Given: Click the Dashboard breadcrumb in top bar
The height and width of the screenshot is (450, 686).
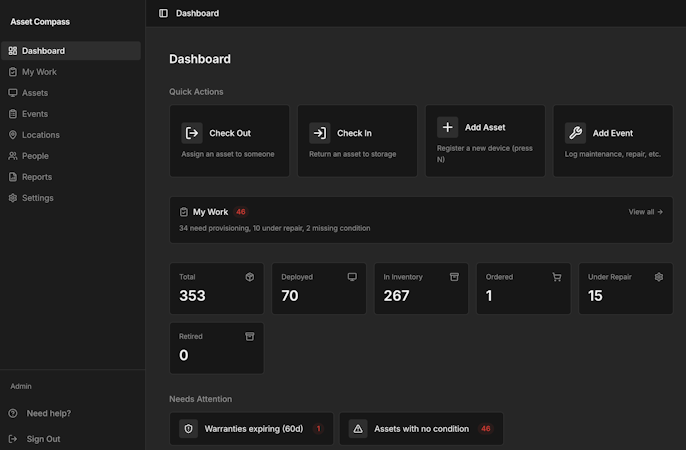Looking at the screenshot, I should point(197,13).
